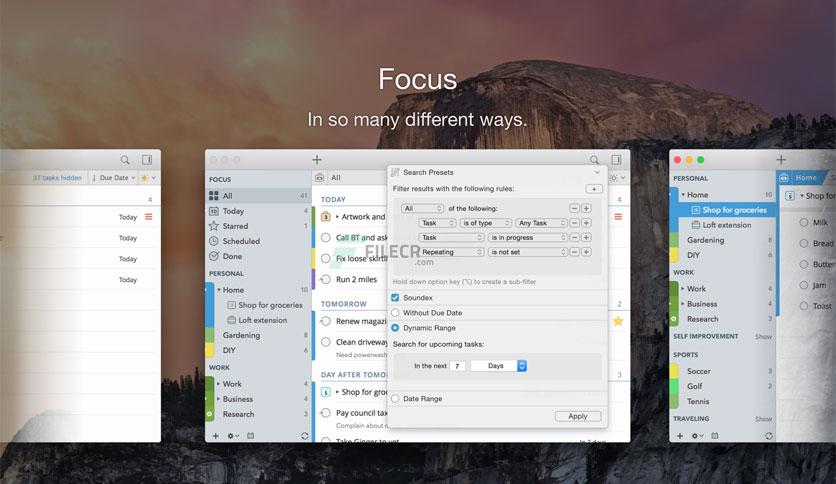The image size is (836, 484).
Task: Uncheck the Soundex checkbox
Action: (x=395, y=297)
